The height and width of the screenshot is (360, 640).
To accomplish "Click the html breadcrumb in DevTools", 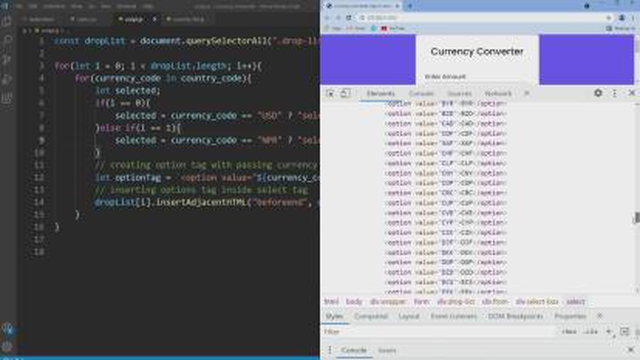I will (x=331, y=302).
